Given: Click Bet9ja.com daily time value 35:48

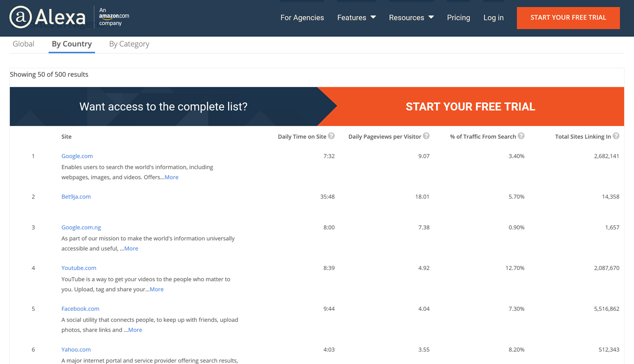Looking at the screenshot, I should pyautogui.click(x=327, y=197).
